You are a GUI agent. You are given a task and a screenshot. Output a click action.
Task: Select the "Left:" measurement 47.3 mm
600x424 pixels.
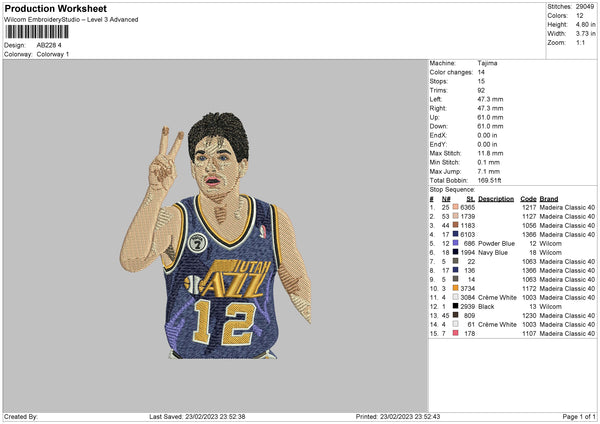coord(490,99)
